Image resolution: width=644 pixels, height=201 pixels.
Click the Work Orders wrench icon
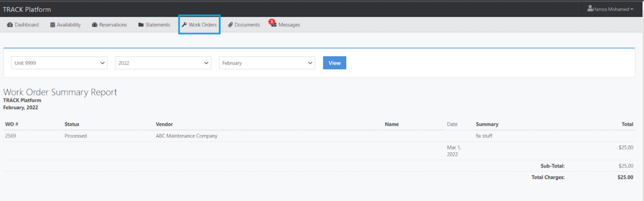click(x=184, y=25)
